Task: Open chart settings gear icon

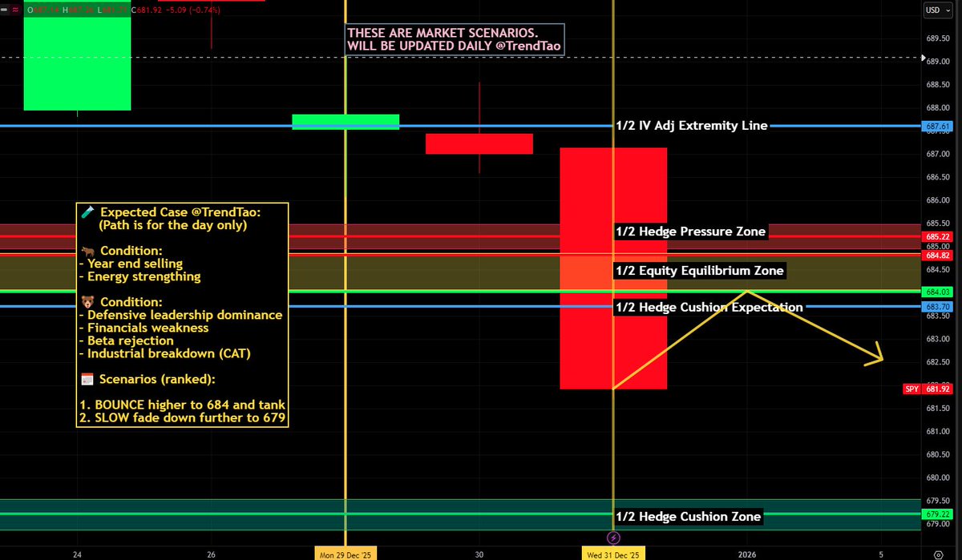Action: pos(939,554)
